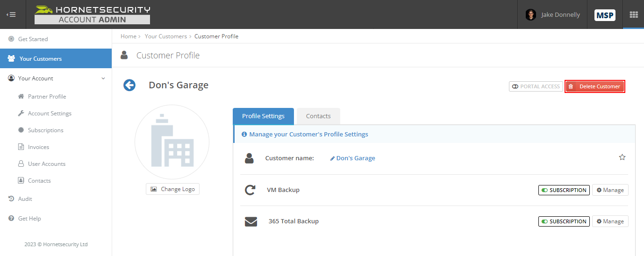Open Contacts in the sidebar
The height and width of the screenshot is (256, 644).
point(39,180)
